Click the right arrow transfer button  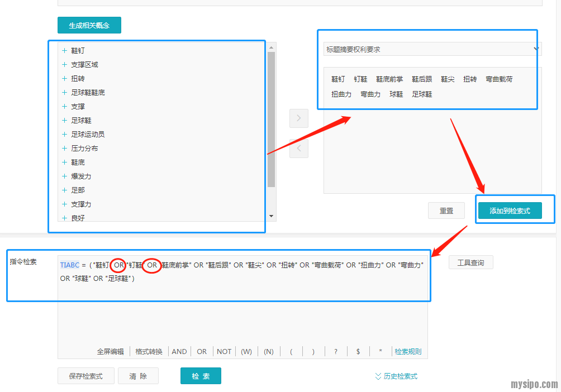[298, 118]
